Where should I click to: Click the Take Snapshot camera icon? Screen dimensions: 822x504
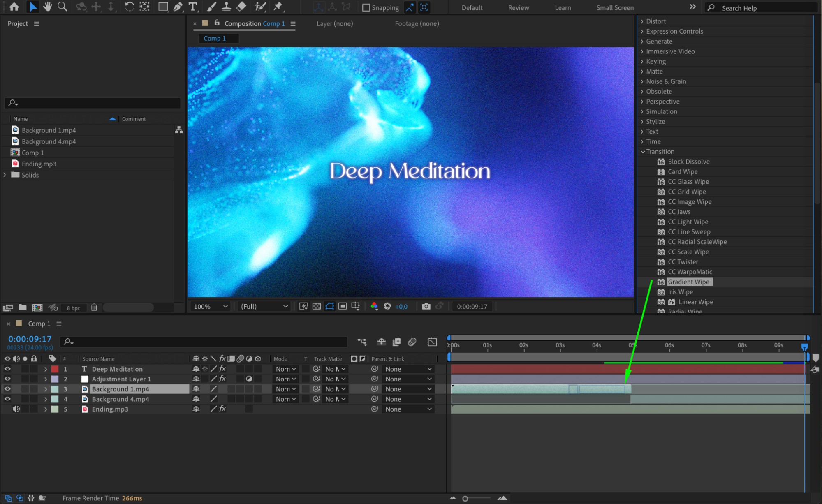[426, 306]
